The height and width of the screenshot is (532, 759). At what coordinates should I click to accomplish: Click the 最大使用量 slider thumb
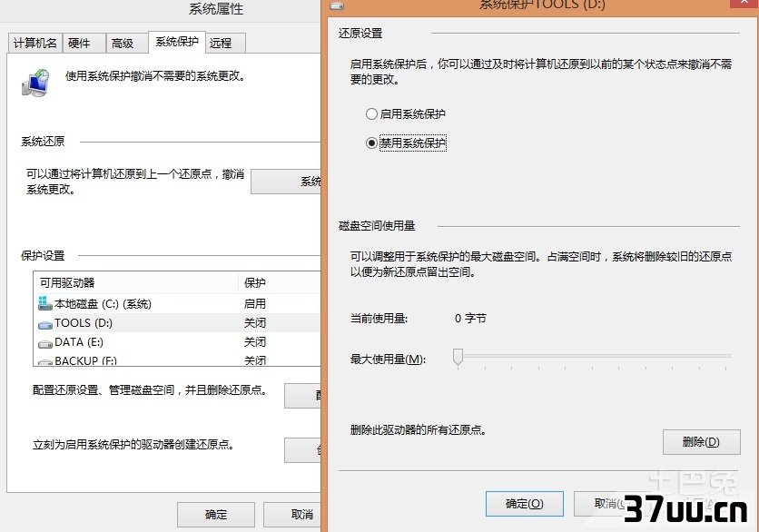[x=458, y=358]
